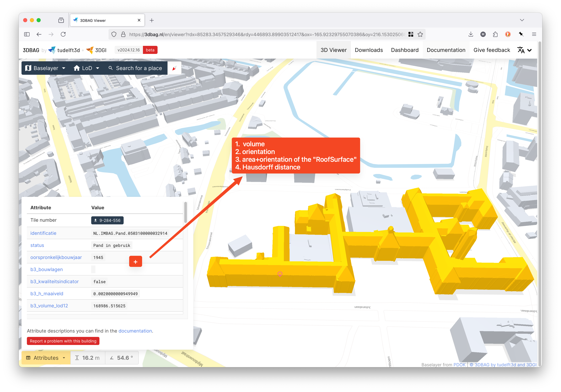
Task: Click the b3_volume_lod12 attribute link
Action: [x=49, y=306]
